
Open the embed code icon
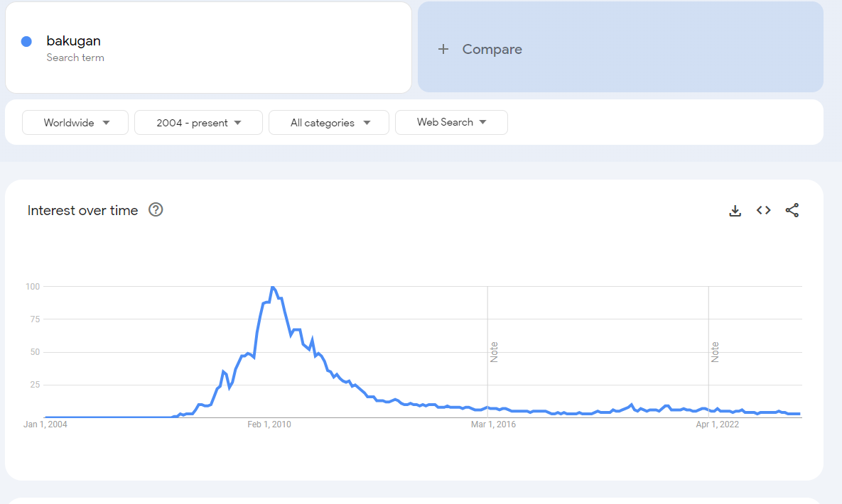764,210
